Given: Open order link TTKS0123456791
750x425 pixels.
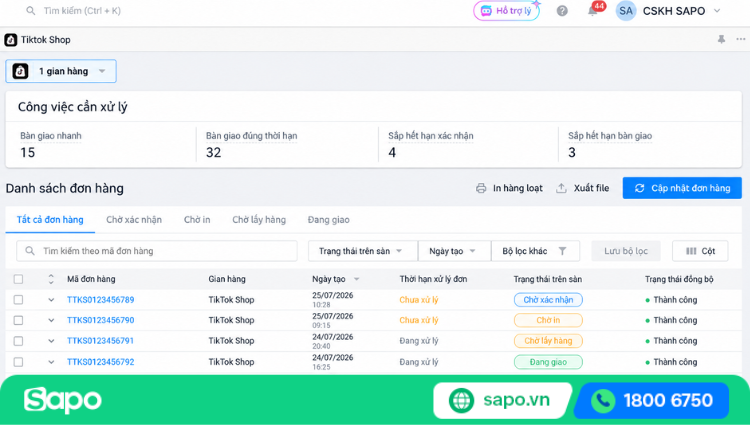Looking at the screenshot, I should pos(100,341).
